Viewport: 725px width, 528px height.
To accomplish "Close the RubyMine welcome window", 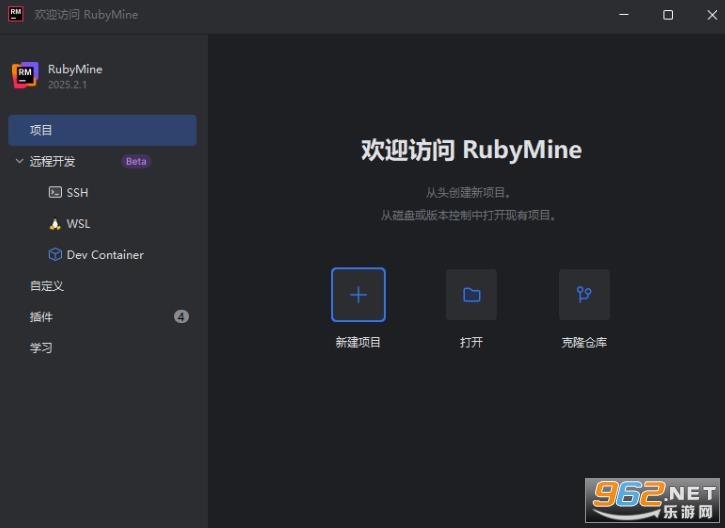I will 712,15.
